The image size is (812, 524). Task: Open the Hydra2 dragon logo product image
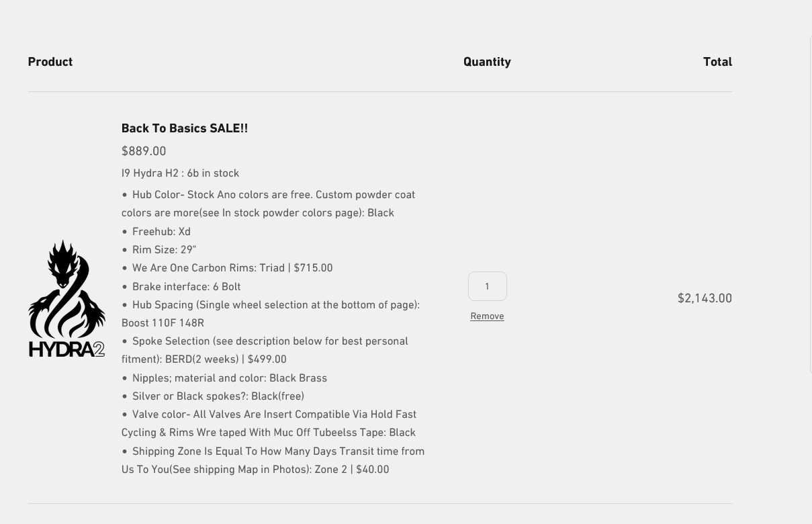pyautogui.click(x=66, y=298)
